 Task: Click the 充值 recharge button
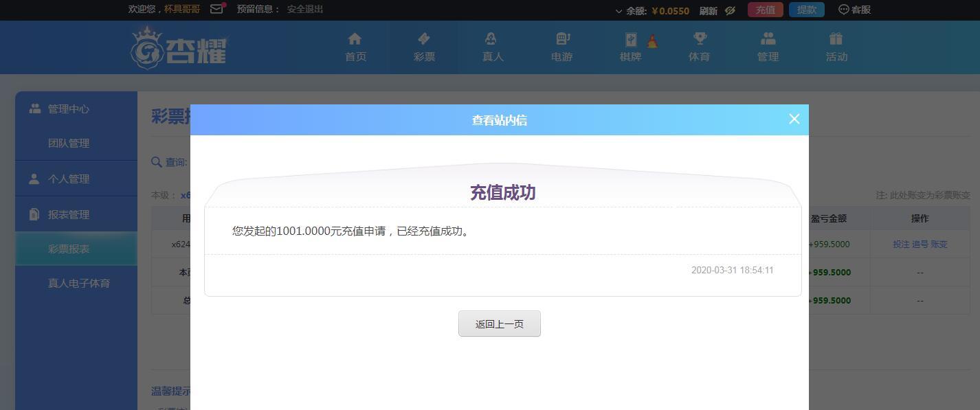765,10
